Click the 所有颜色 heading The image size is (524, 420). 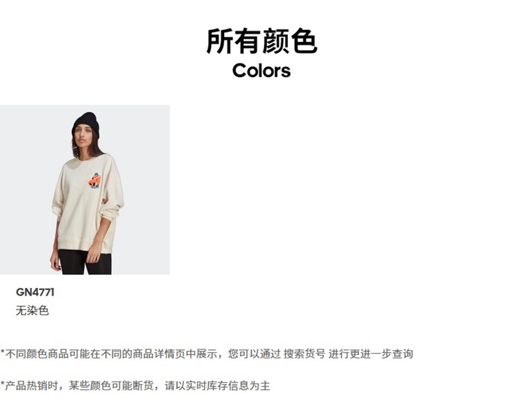pos(262,41)
